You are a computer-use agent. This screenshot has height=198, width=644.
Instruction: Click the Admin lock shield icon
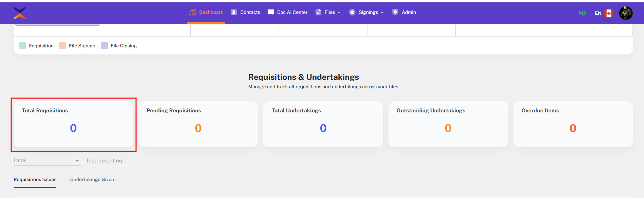click(395, 12)
